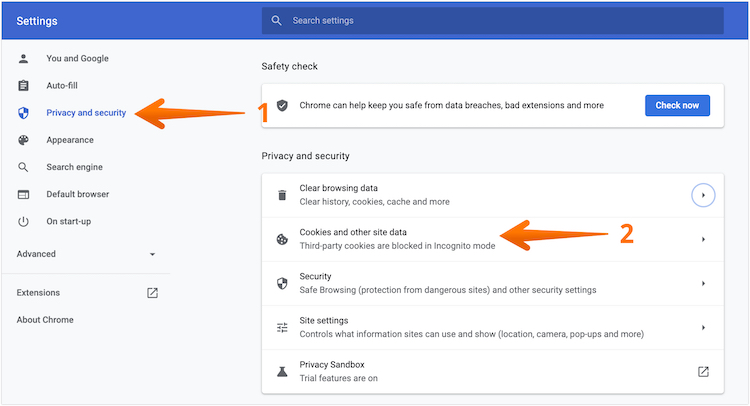The height and width of the screenshot is (406, 750).
Task: Expand Clear browsing data arrow
Action: 703,195
